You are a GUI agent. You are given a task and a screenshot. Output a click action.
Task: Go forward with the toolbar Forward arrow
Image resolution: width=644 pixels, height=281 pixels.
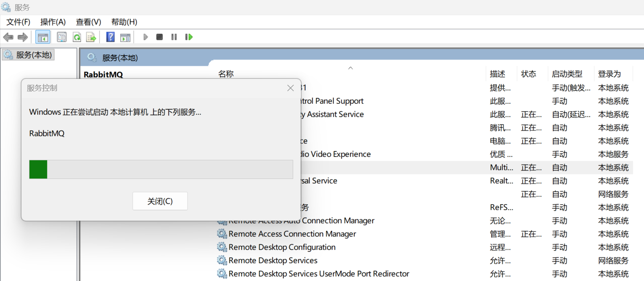coord(23,37)
